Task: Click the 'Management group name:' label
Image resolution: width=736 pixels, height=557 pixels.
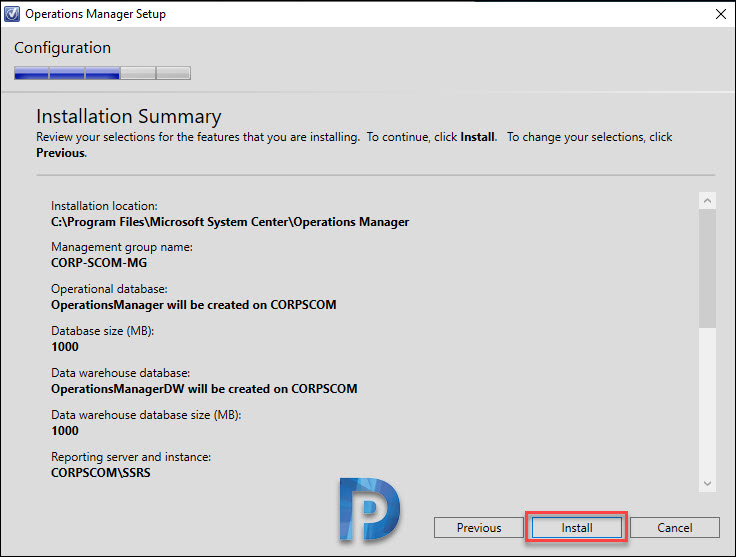Action: coord(122,247)
